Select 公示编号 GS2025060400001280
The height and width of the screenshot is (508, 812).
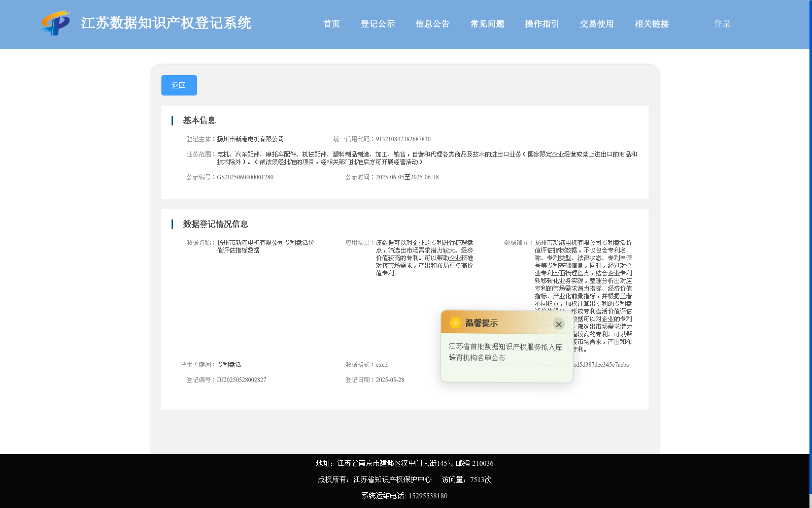[x=245, y=177]
